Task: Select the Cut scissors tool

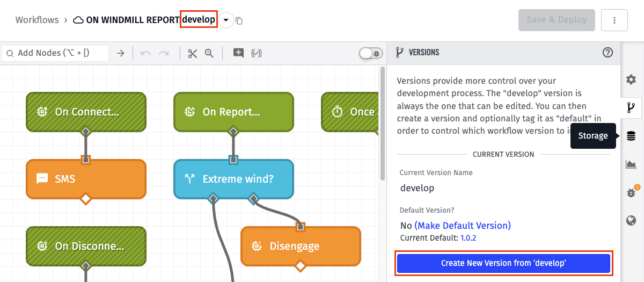Action: pos(192,53)
